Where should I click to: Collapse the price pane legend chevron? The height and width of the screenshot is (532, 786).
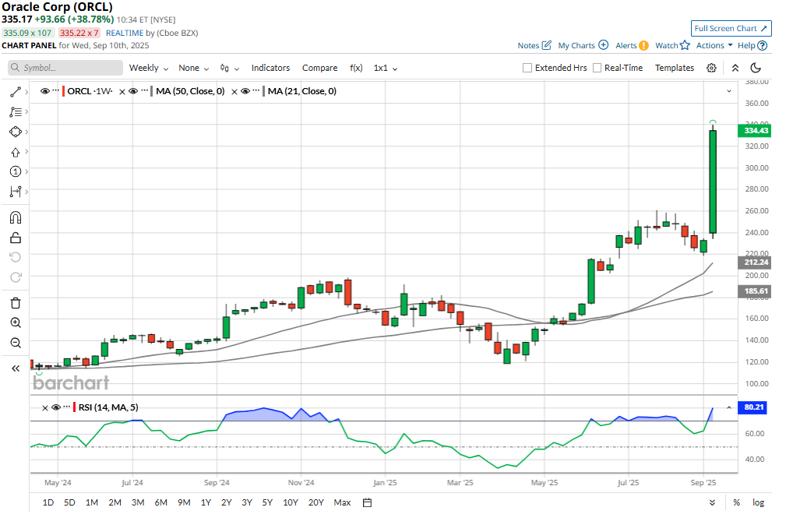click(729, 91)
